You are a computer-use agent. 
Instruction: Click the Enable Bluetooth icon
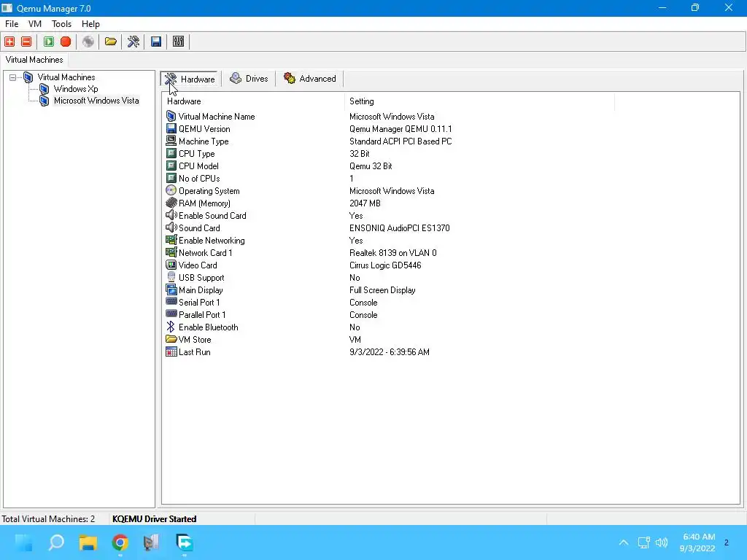pos(171,327)
